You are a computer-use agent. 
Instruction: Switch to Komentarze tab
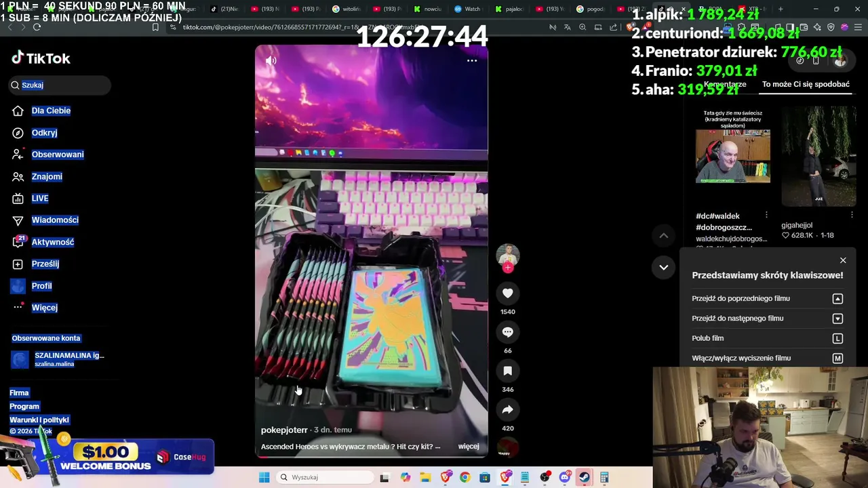(725, 84)
